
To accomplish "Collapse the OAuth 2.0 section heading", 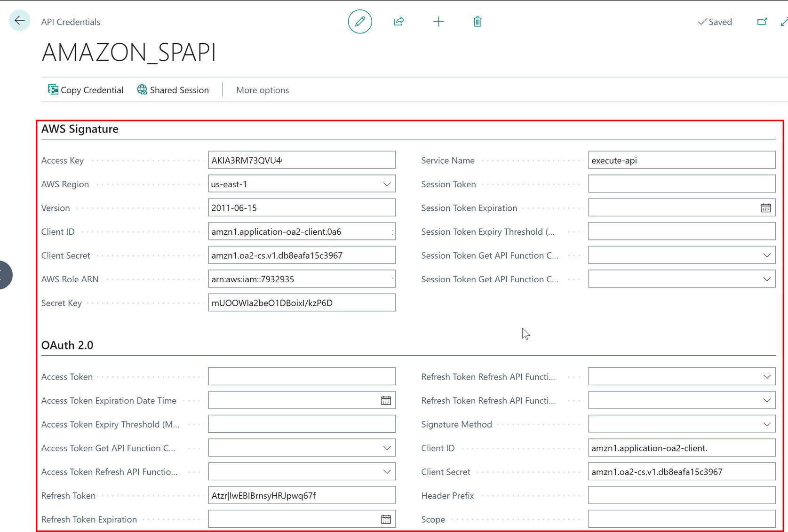I will coord(67,345).
